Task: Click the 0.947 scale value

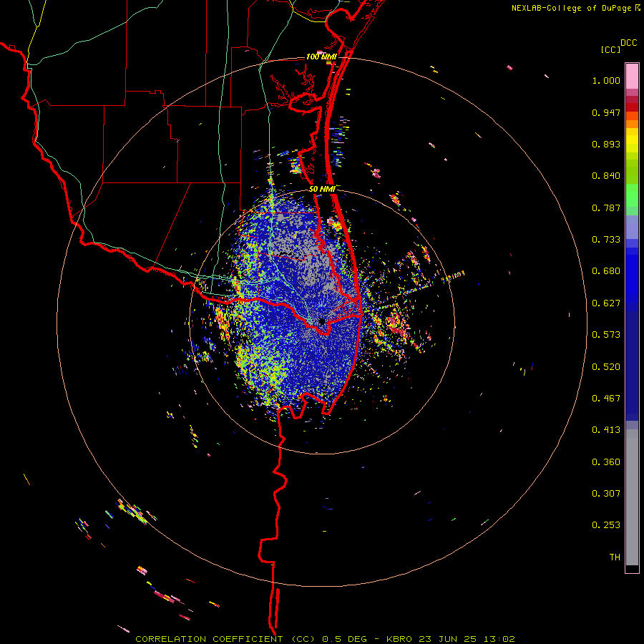Action: coord(606,112)
